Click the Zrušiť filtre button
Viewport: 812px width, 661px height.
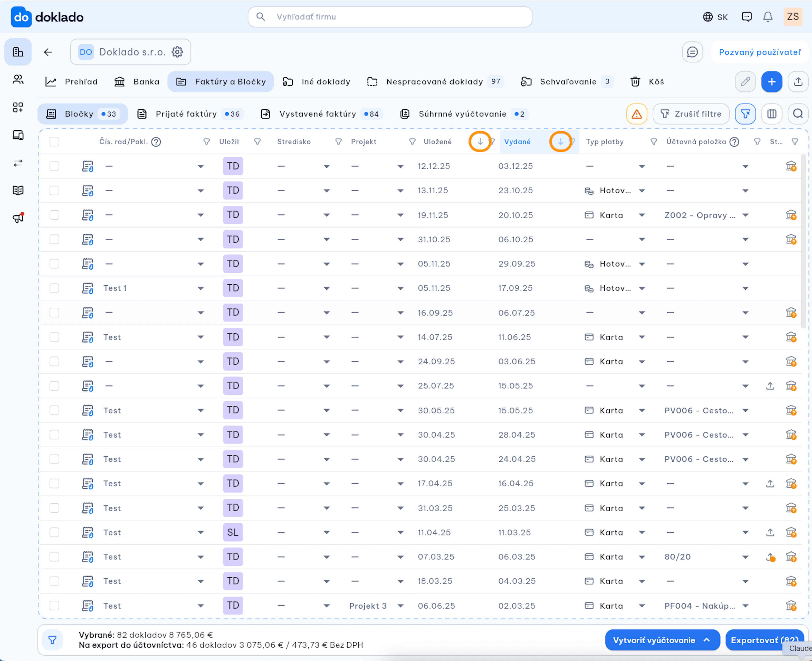click(x=691, y=114)
